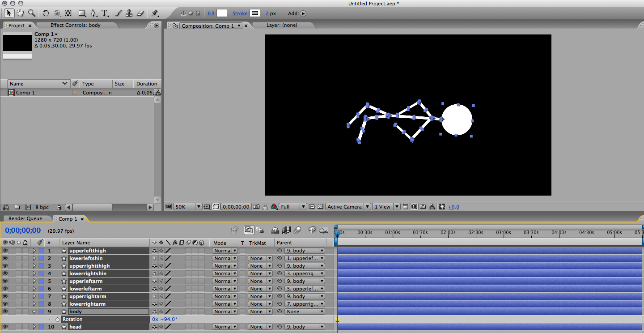This screenshot has width=644, height=333.
Task: Click the Take Snapshot camera icon
Action: point(256,207)
